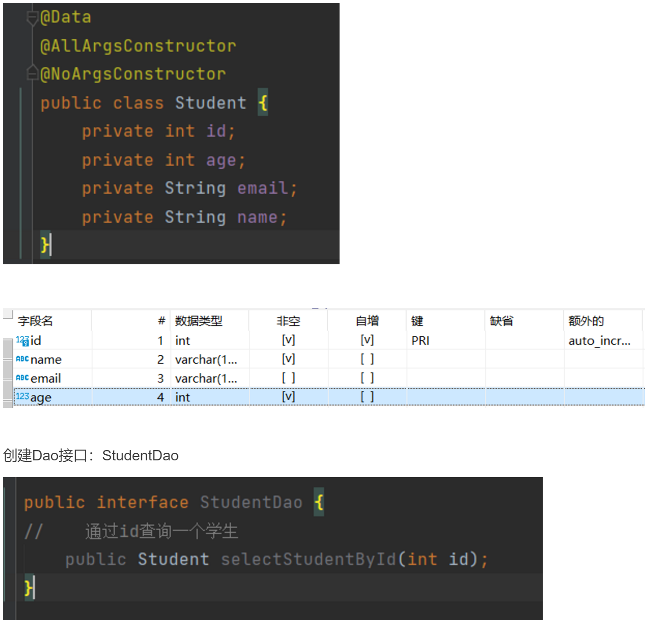672x620 pixels.
Task: Click the table's top-left corner select-all box
Action: (8, 314)
